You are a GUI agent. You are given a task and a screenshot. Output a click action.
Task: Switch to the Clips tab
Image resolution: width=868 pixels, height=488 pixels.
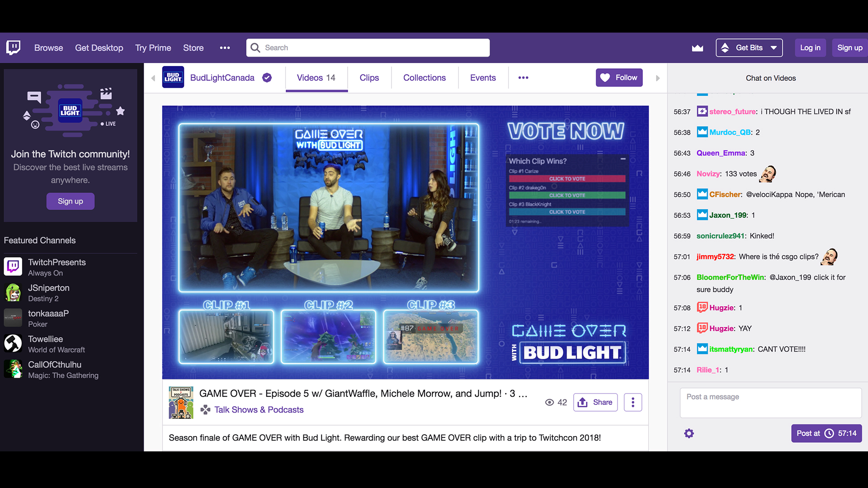(x=369, y=78)
